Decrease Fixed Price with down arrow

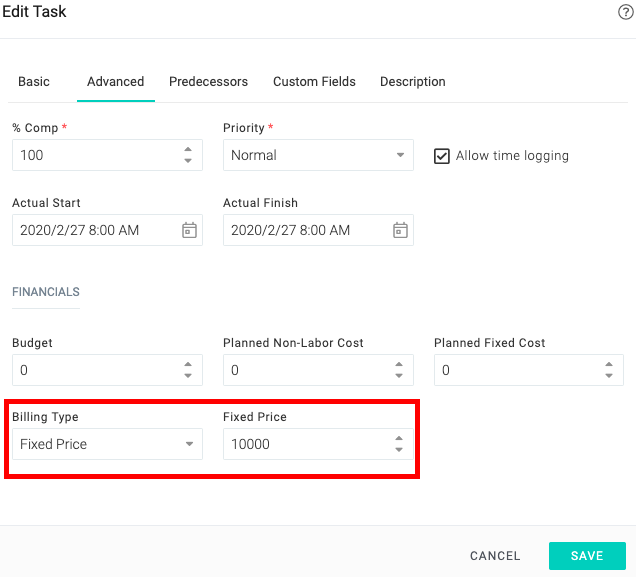pyautogui.click(x=399, y=450)
